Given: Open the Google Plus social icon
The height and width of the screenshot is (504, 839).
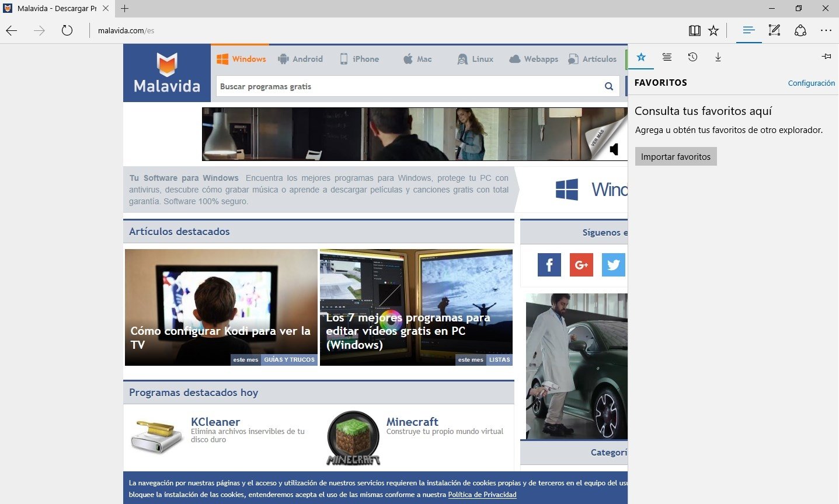Looking at the screenshot, I should click(x=582, y=265).
